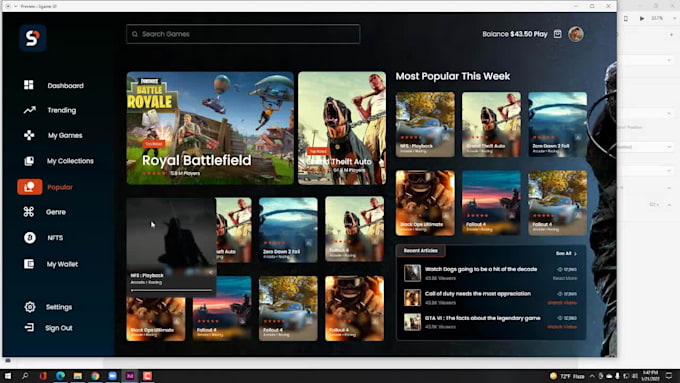The width and height of the screenshot is (680, 383).
Task: Click See All chevron in Recent Articles
Action: (x=575, y=253)
